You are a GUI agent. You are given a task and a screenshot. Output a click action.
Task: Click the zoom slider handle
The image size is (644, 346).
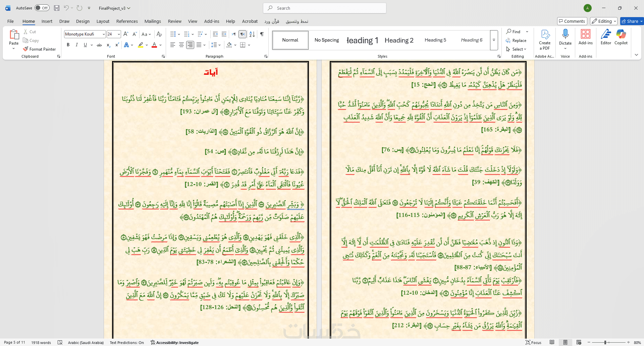(605, 342)
